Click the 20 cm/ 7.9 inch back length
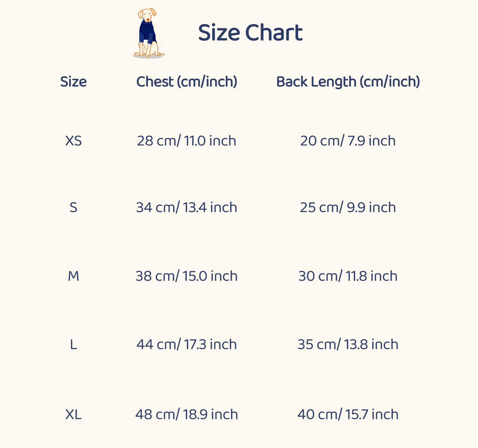 click(348, 141)
